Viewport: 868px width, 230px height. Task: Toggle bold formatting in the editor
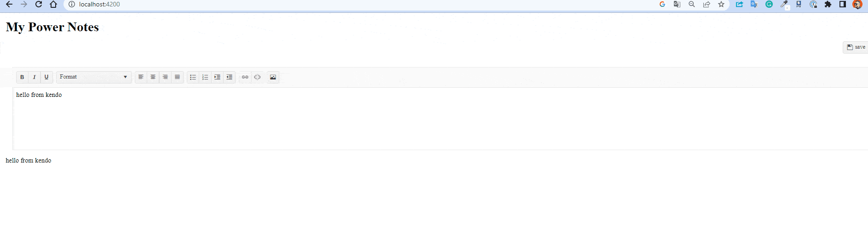pos(22,77)
